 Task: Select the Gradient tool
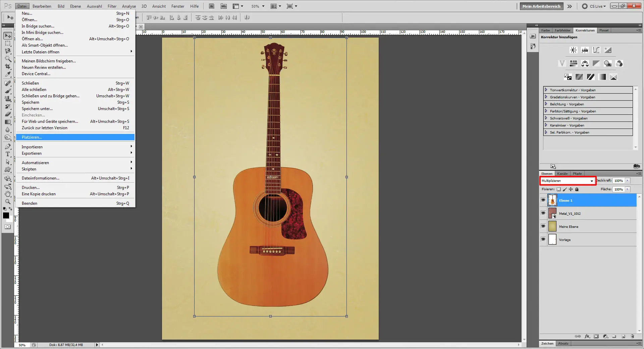click(8, 122)
